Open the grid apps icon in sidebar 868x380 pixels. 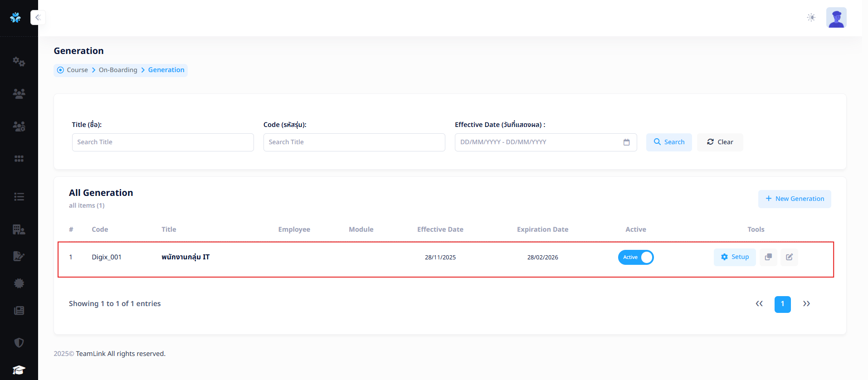coord(19,159)
